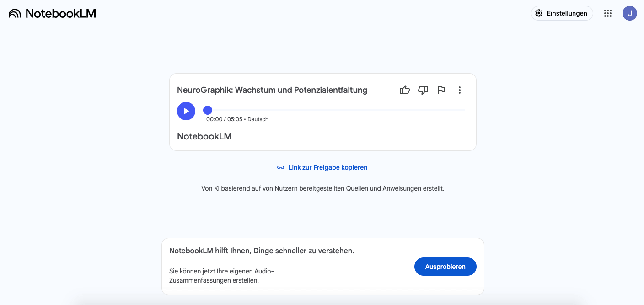The image size is (644, 305).
Task: Copy the share link via Link zur Freigabe kopieren
Action: pos(322,167)
